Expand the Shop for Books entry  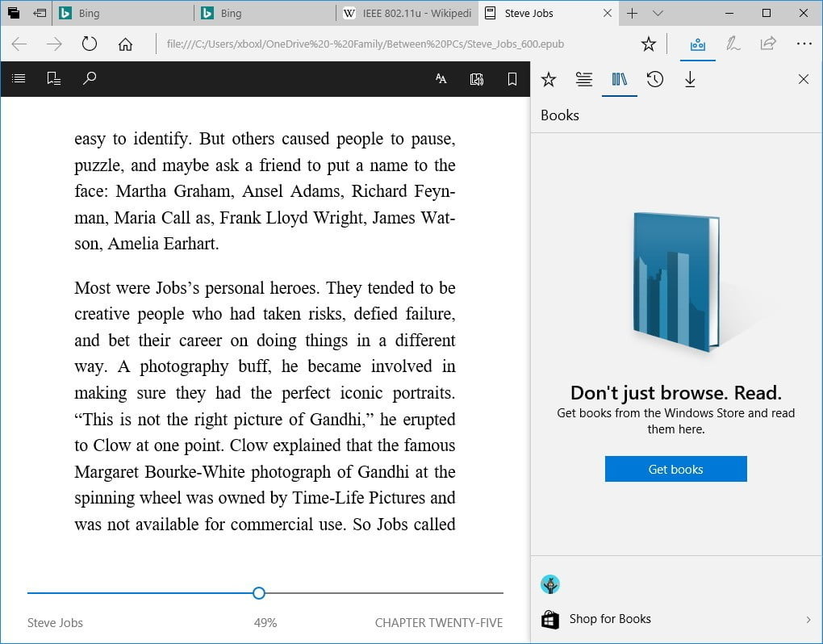808,619
